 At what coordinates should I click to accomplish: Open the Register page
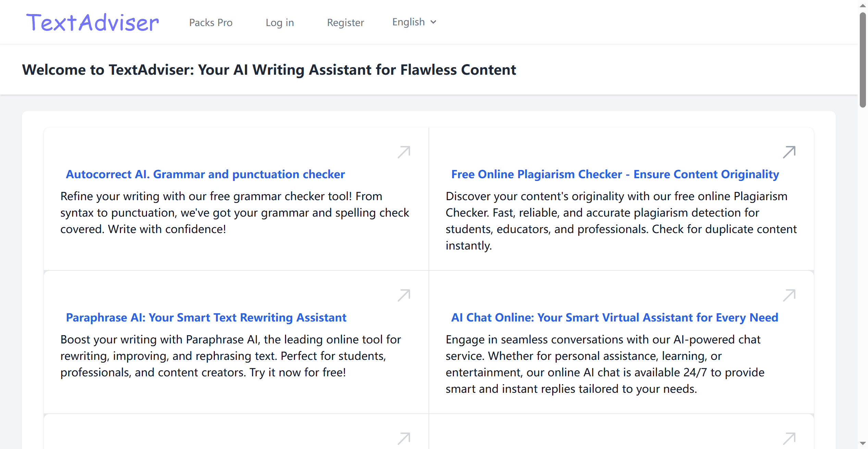tap(345, 23)
